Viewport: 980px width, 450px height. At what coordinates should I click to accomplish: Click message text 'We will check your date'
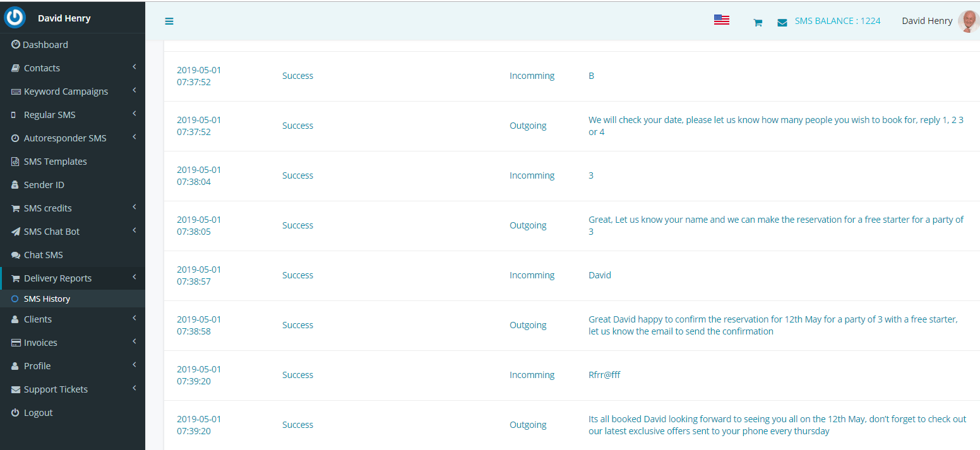[x=776, y=126]
